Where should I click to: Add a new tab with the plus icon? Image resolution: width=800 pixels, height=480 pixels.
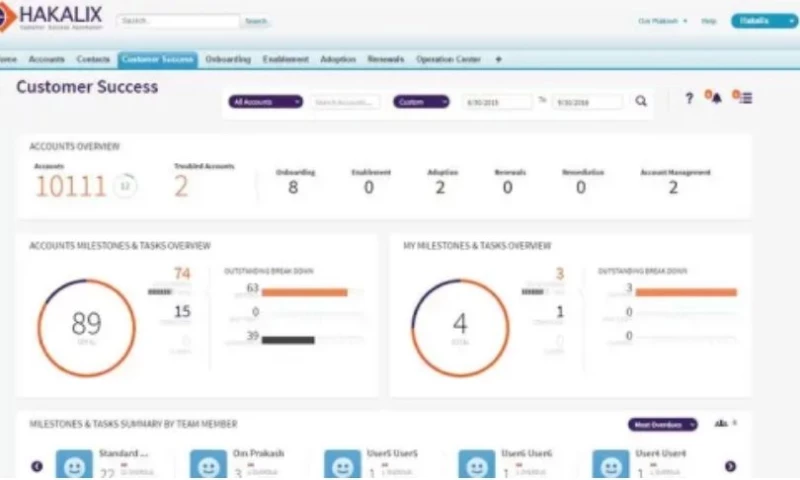click(499, 59)
